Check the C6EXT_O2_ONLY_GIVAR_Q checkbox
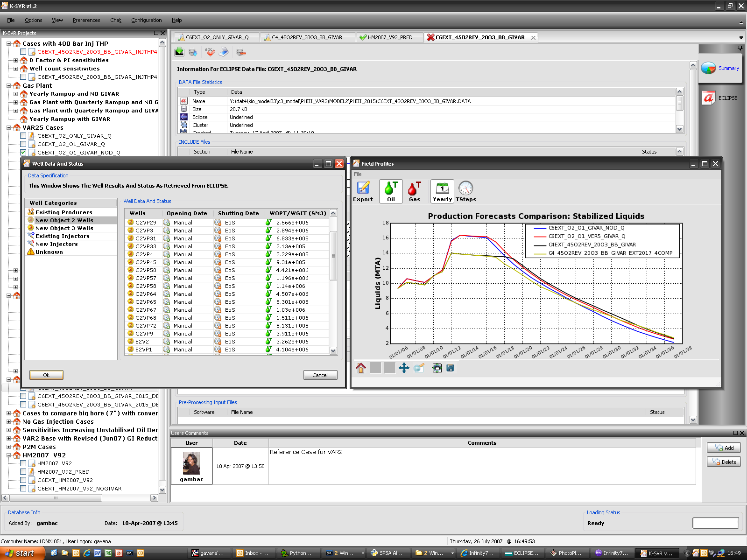 point(23,136)
